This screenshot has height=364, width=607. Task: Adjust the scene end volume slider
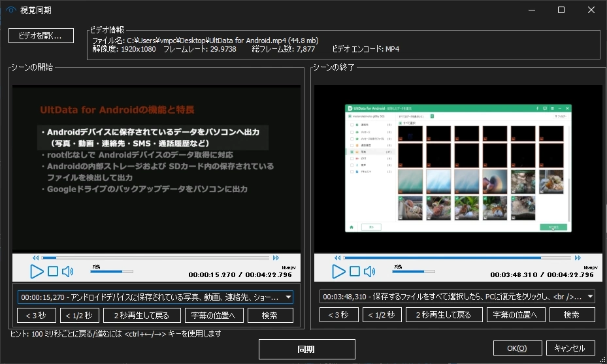click(x=414, y=271)
